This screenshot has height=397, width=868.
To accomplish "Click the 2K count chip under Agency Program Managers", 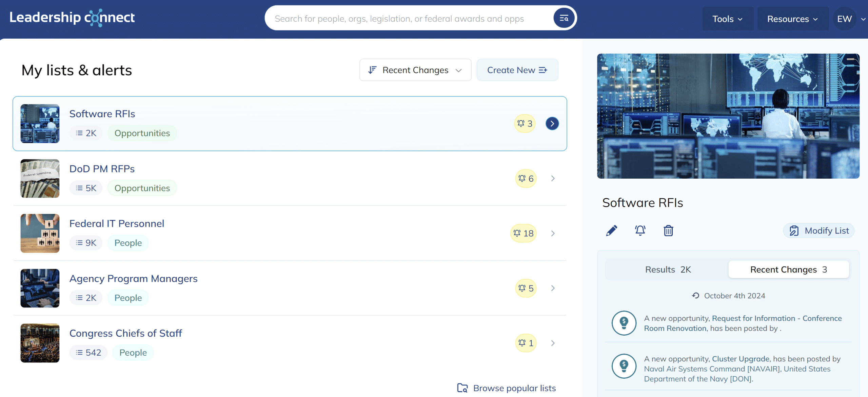I will tap(86, 298).
